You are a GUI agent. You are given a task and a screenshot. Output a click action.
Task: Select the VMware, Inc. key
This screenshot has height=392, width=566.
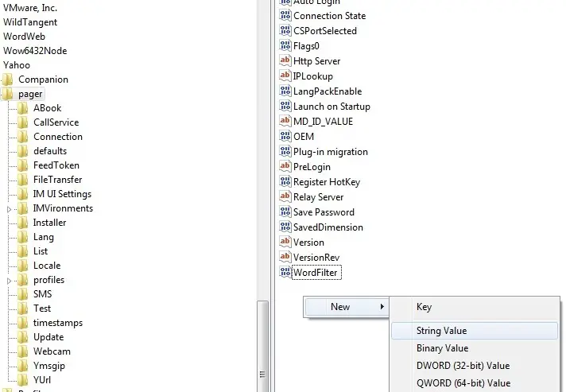click(x=30, y=8)
